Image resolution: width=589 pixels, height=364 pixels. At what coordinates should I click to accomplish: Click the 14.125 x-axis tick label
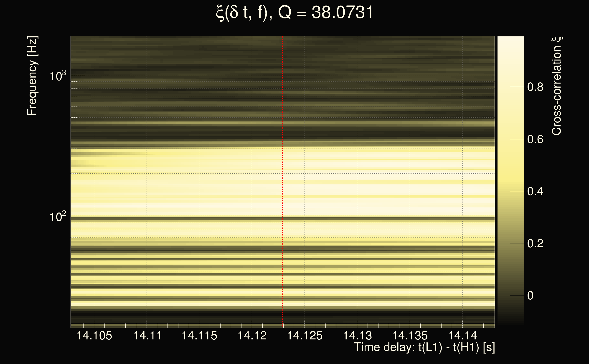[x=305, y=336]
